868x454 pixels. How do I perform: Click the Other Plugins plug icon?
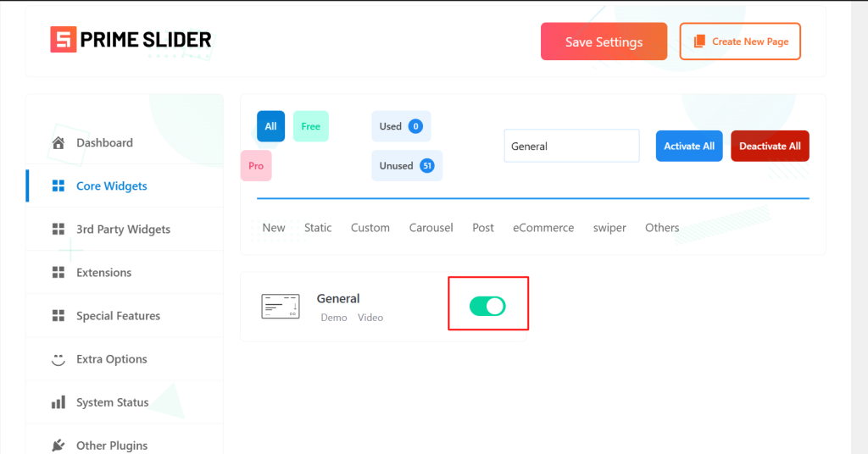tap(58, 446)
